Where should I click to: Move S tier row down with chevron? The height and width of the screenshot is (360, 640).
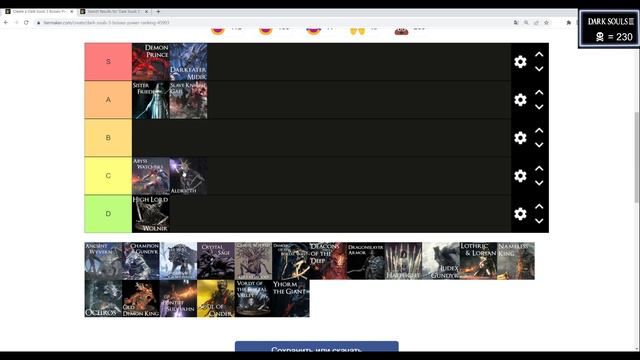click(539, 69)
